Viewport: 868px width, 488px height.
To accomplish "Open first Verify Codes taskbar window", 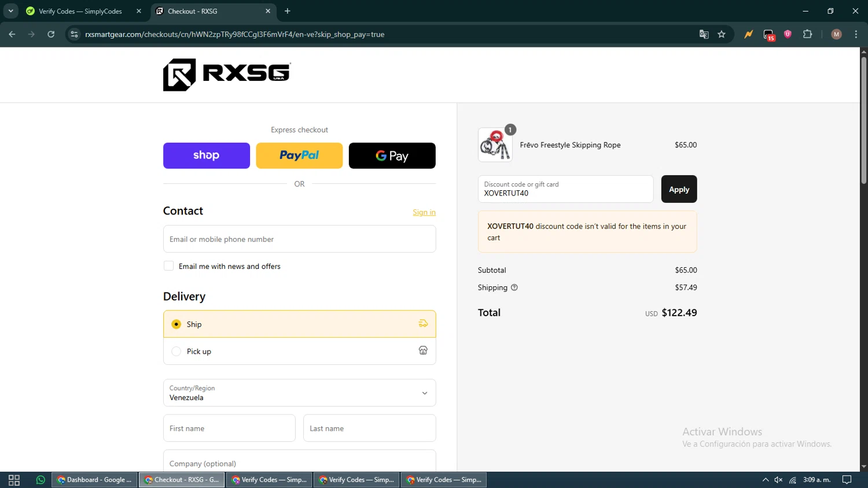I will point(269,480).
